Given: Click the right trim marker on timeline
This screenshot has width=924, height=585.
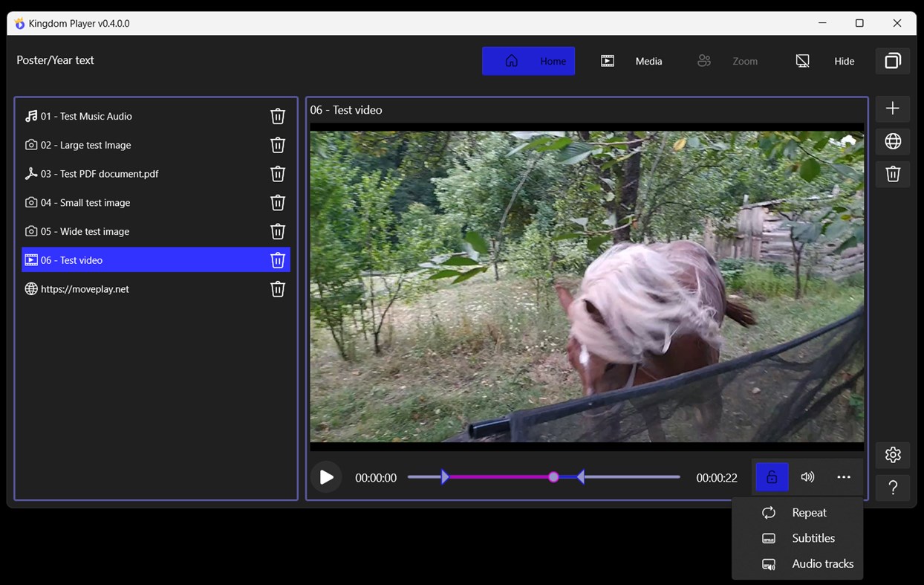Looking at the screenshot, I should coord(581,477).
